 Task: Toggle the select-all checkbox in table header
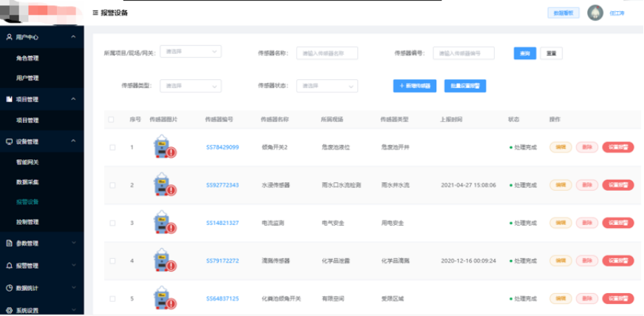(112, 119)
